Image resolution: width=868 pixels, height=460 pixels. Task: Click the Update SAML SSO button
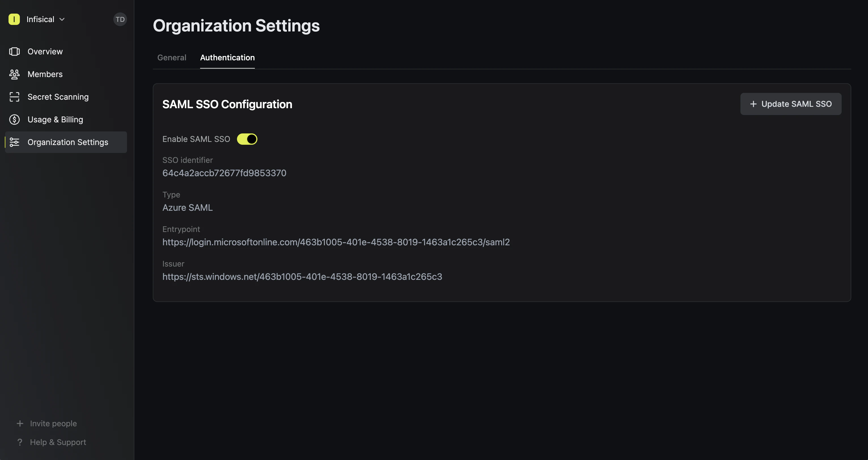coord(791,104)
